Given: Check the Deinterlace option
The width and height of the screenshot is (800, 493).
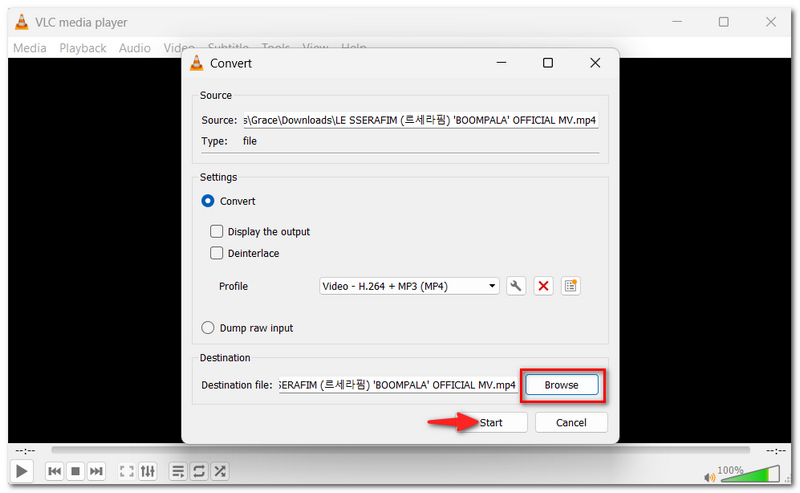Looking at the screenshot, I should 216,253.
